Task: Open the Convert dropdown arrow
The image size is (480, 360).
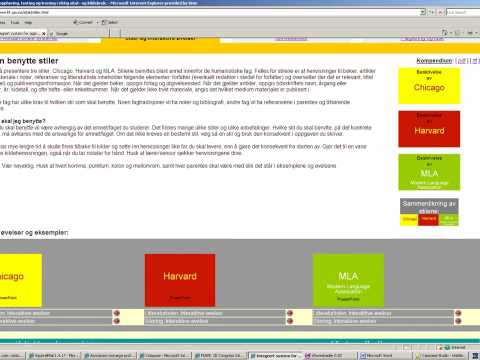Action: click(x=98, y=22)
